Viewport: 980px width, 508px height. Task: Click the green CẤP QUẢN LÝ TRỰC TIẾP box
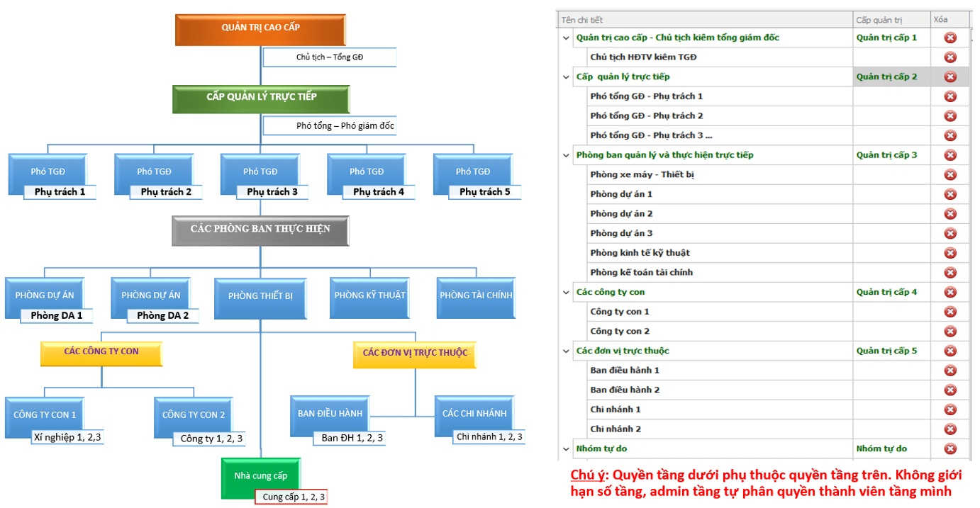pyautogui.click(x=261, y=98)
